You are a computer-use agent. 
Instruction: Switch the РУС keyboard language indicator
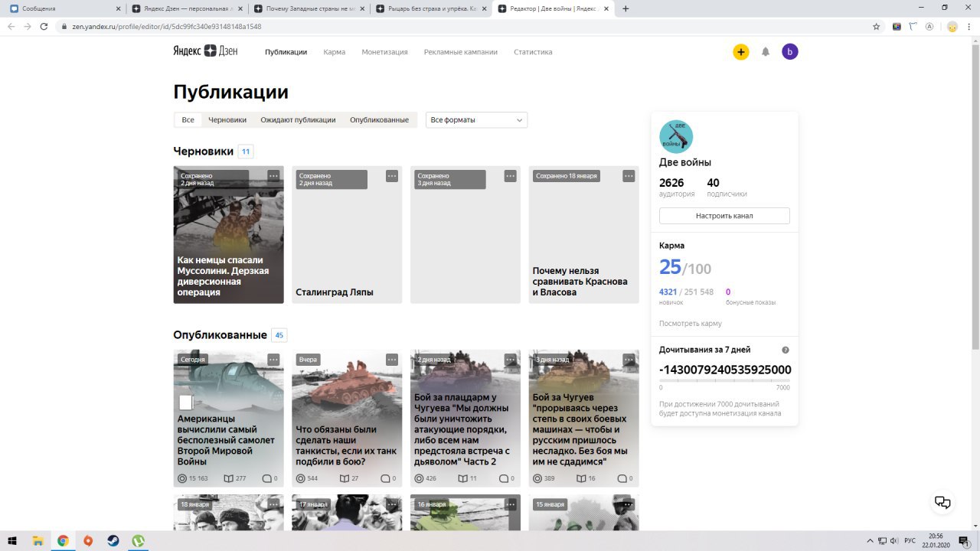pos(910,540)
